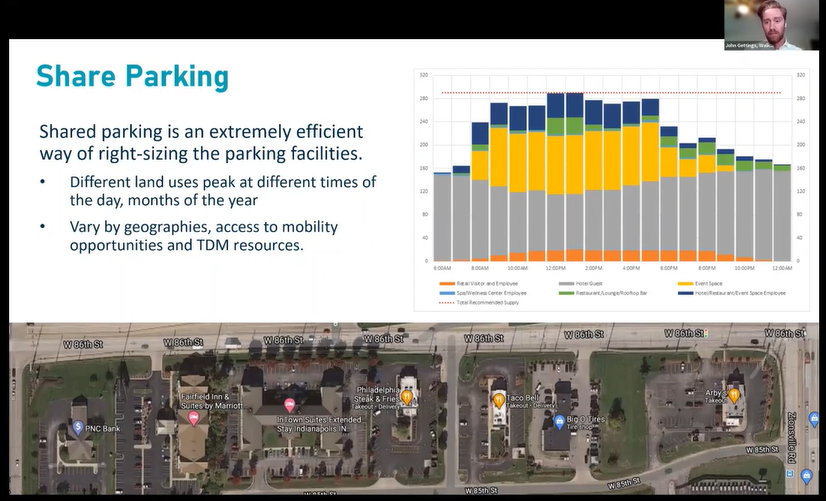Click the dotted Total Recommended Supply legend marker
This screenshot has width=826, height=501.
point(447,303)
